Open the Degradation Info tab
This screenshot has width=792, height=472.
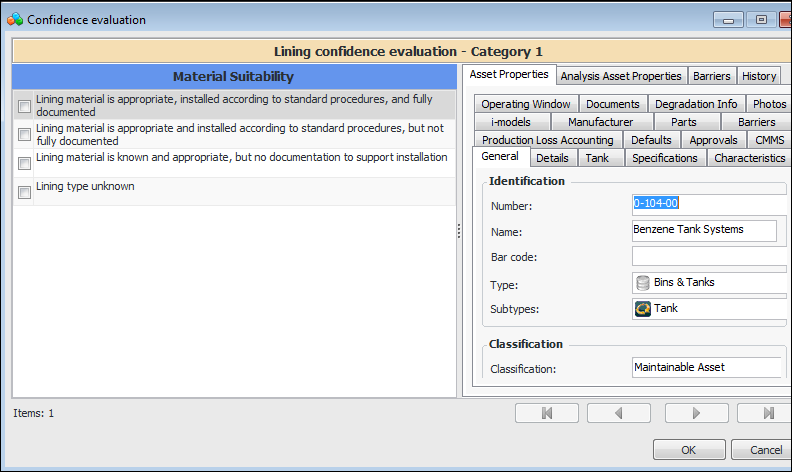(x=696, y=104)
